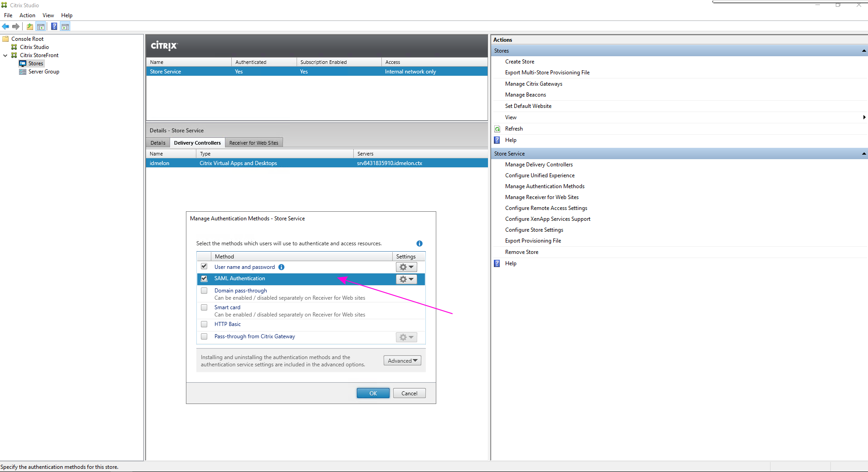The image size is (868, 472).
Task: Click Create Store action
Action: coord(520,62)
